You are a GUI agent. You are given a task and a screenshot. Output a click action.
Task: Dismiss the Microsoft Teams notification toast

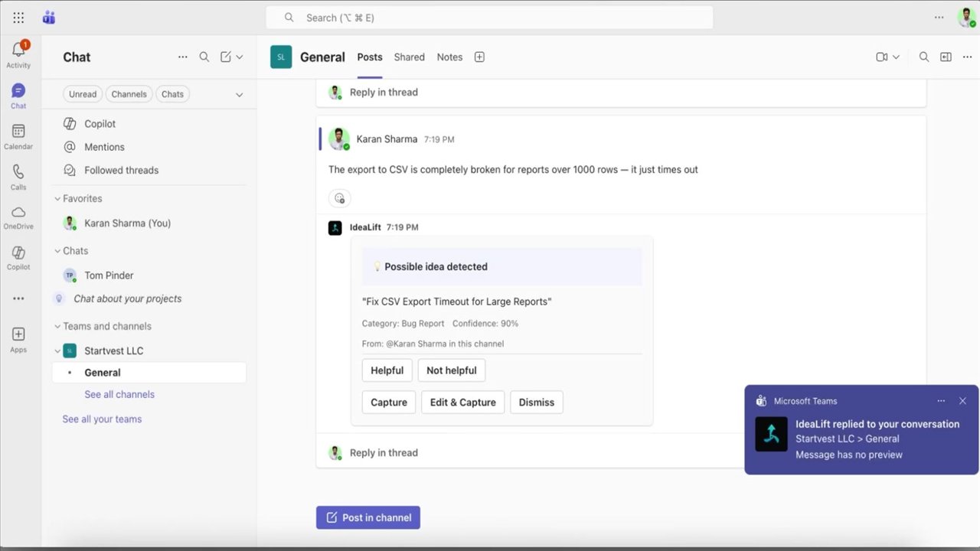[962, 401]
